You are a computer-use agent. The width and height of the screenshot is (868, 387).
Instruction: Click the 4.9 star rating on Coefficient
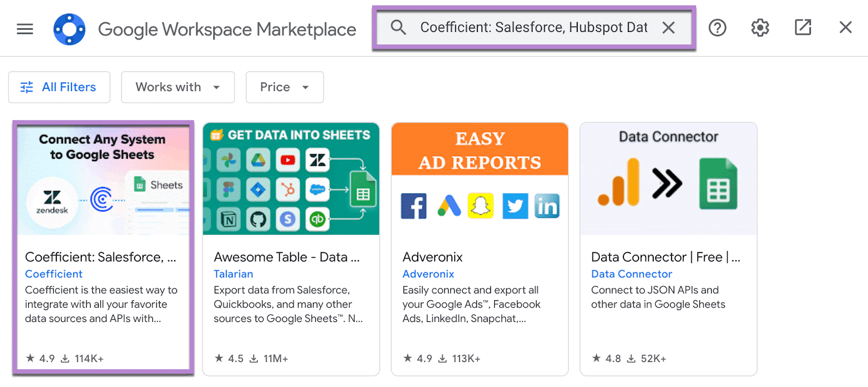(41, 358)
